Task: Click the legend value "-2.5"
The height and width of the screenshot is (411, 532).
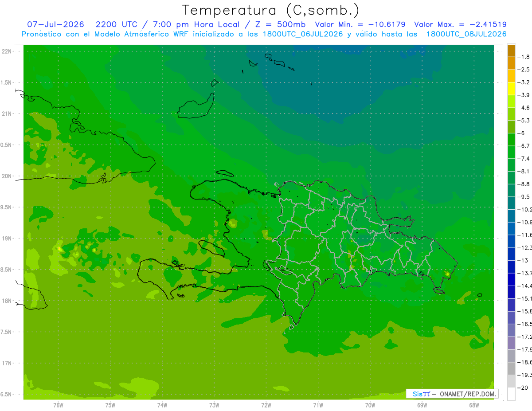Action: [524, 70]
